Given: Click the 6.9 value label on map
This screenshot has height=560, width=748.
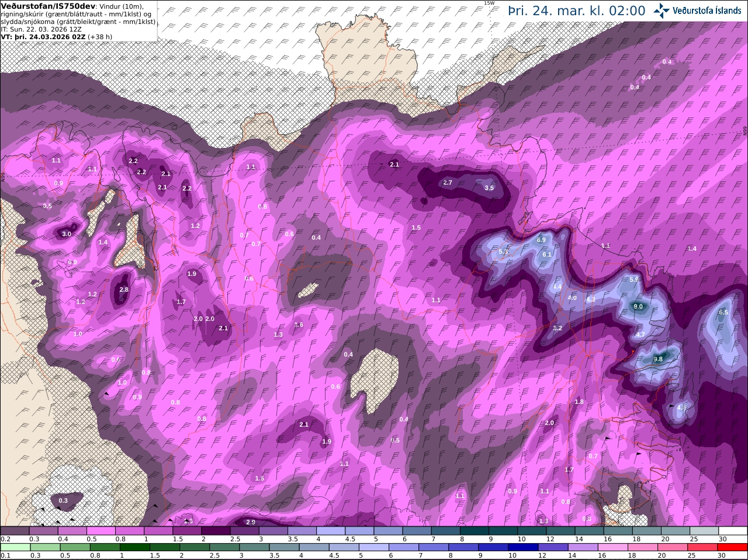Looking at the screenshot, I should [541, 240].
